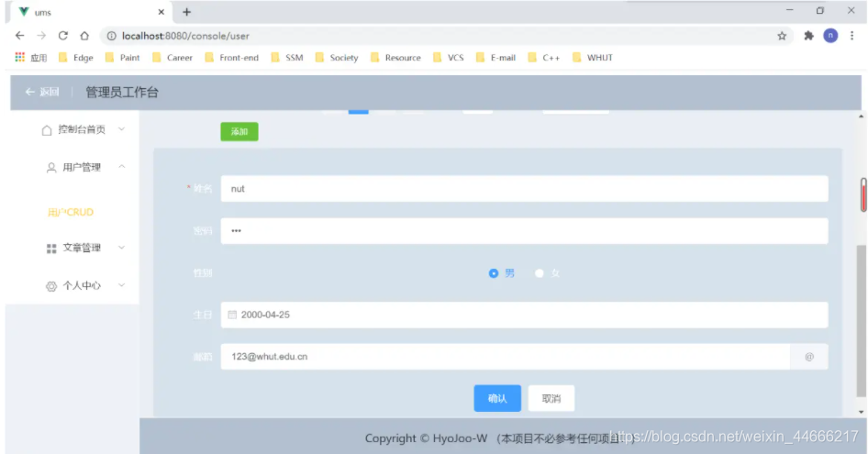868x454 pixels.
Task: Click the page scrollbar down arrow
Action: coord(861,412)
